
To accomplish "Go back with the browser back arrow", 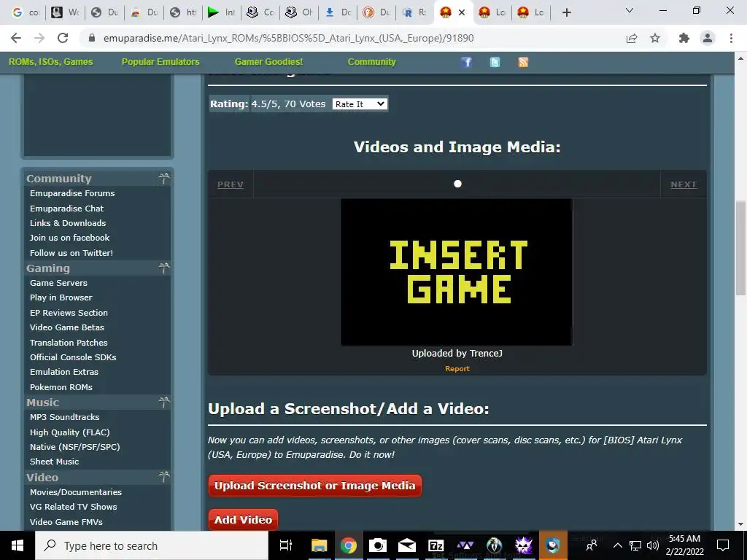I will tap(16, 38).
